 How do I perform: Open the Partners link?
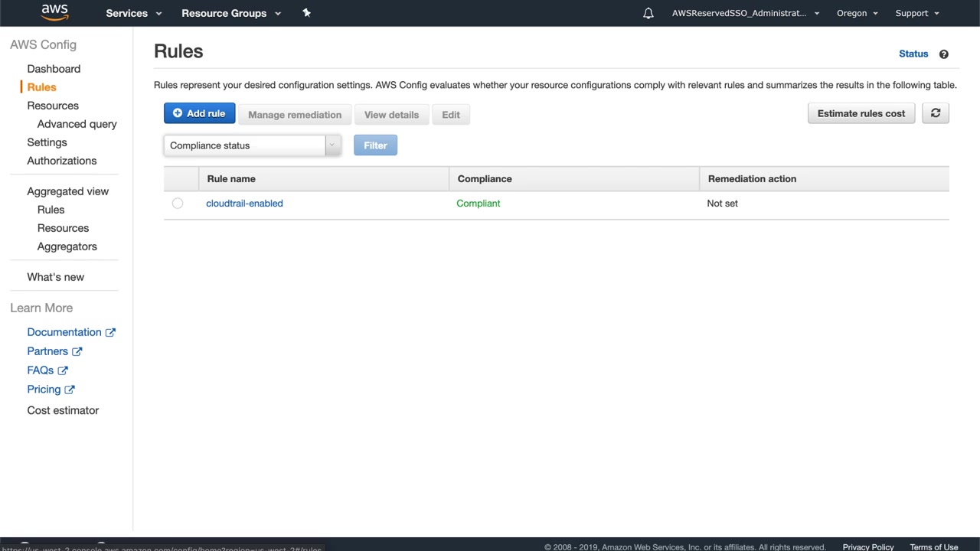pos(47,351)
